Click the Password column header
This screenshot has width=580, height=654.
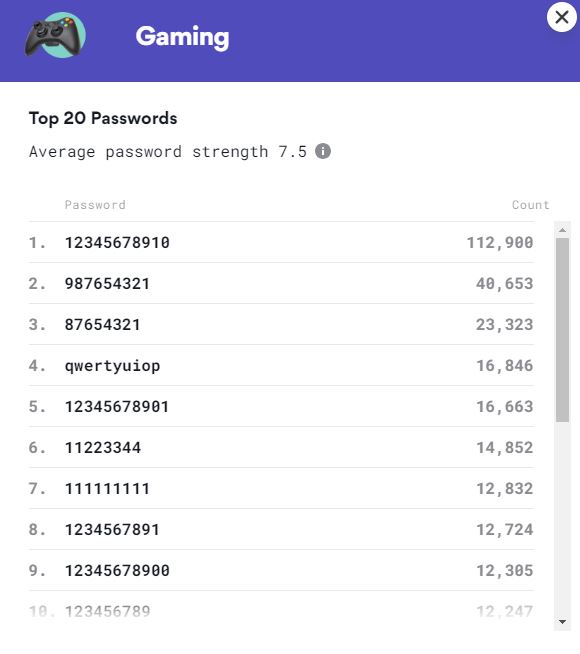(95, 205)
